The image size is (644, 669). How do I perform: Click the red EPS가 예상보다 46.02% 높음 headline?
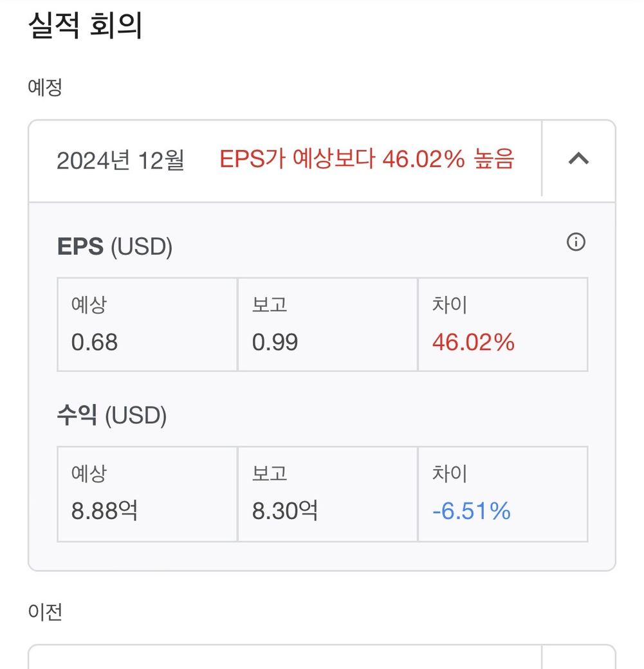367,159
